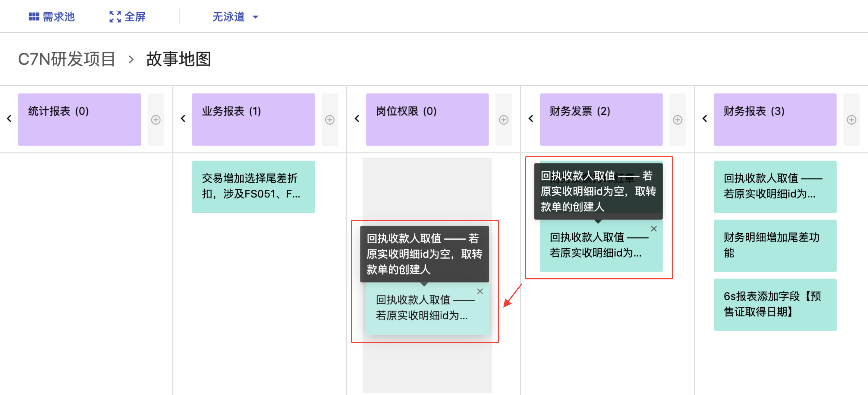Image resolution: width=868 pixels, height=395 pixels.
Task: Add item next to 财务发票 column
Action: pyautogui.click(x=677, y=120)
